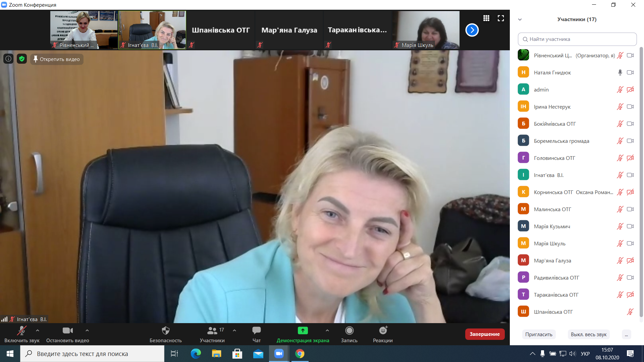The image size is (644, 362).
Task: Open the Chat (Чат) bubble icon
Action: click(x=256, y=331)
